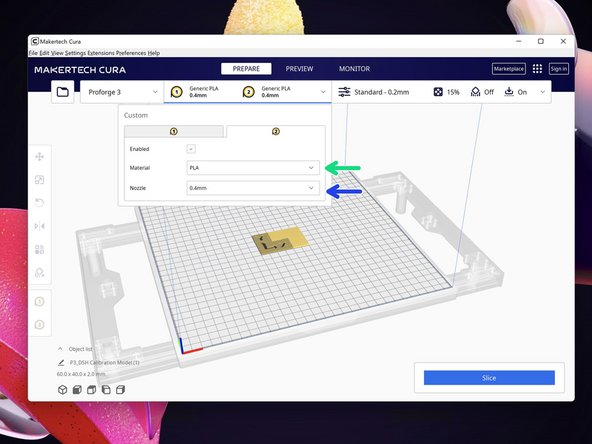Open the Help menu
Viewport: 592px width, 444px height.
click(154, 53)
